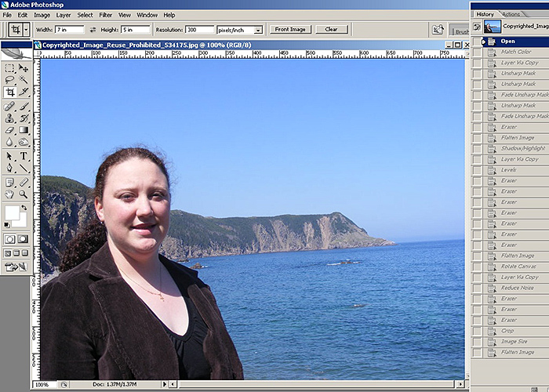Select the Healing Brush tool
The width and height of the screenshot is (549, 392).
(9, 107)
